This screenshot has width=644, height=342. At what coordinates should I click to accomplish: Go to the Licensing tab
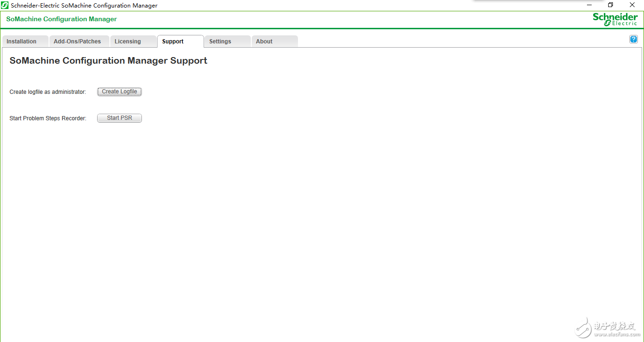coord(133,42)
